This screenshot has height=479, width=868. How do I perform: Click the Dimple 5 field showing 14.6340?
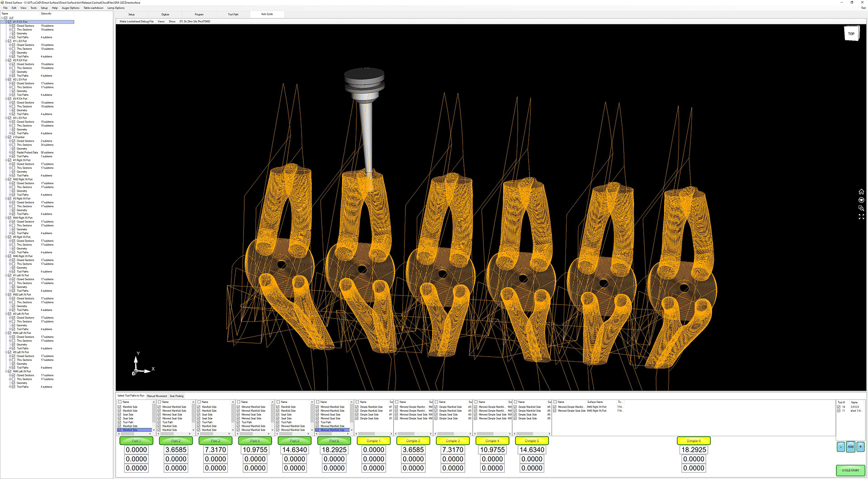(x=532, y=450)
